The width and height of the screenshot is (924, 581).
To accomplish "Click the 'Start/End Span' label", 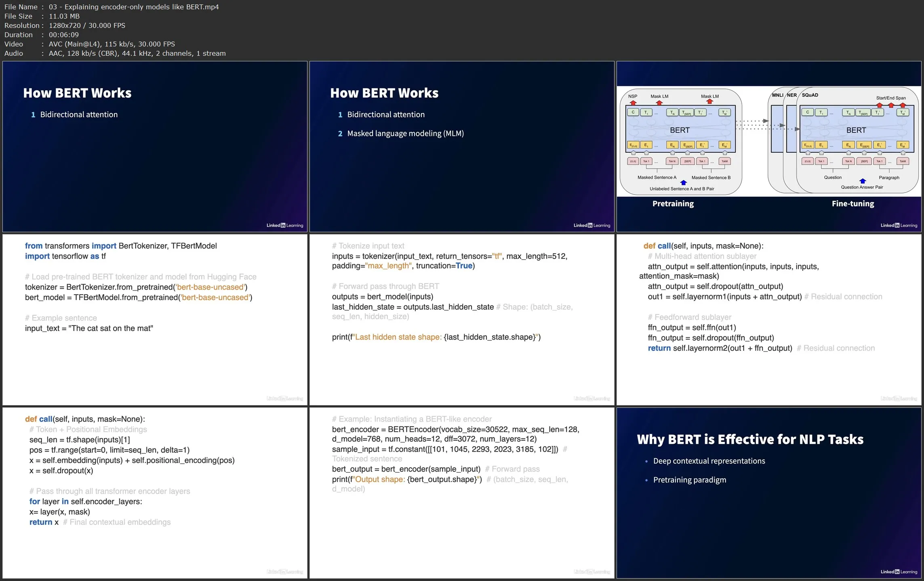I will coord(891,98).
